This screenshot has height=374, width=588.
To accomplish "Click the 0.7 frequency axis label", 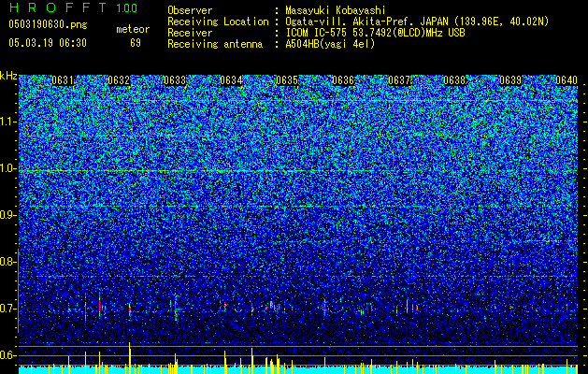I will click(x=7, y=309).
